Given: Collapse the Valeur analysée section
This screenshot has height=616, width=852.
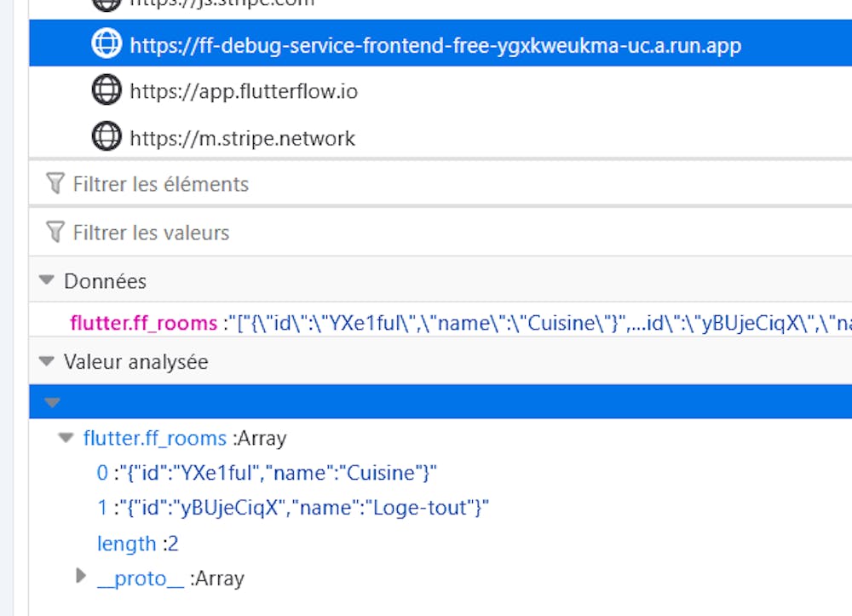Looking at the screenshot, I should (x=47, y=362).
